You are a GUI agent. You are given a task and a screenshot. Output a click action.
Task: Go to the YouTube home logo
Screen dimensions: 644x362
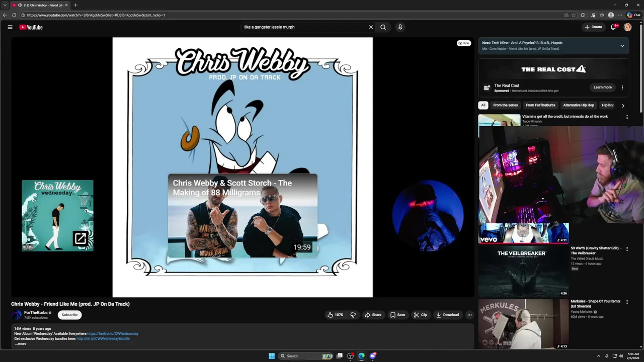31,27
